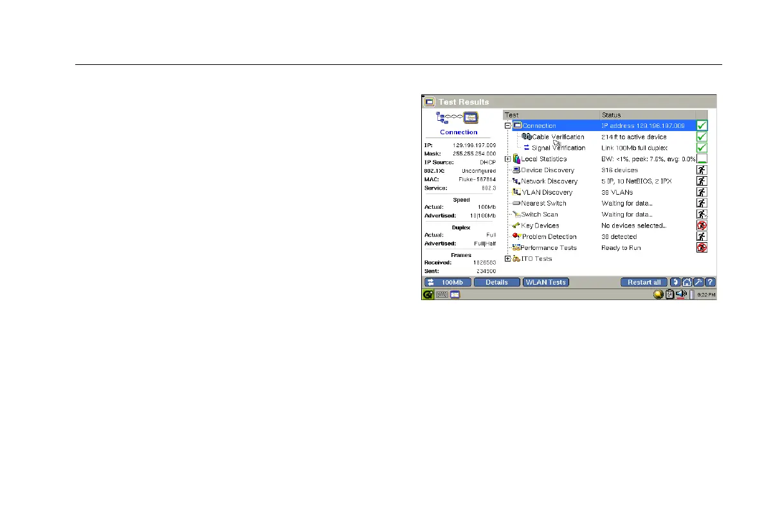Screen dimensions: 764x532
Task: Click the green check status for Cable Verification
Action: point(702,137)
